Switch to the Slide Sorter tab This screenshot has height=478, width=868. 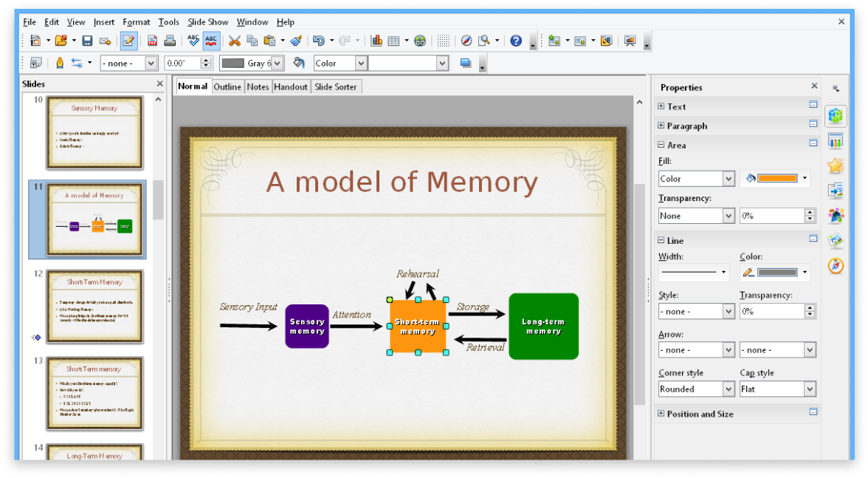(x=335, y=86)
